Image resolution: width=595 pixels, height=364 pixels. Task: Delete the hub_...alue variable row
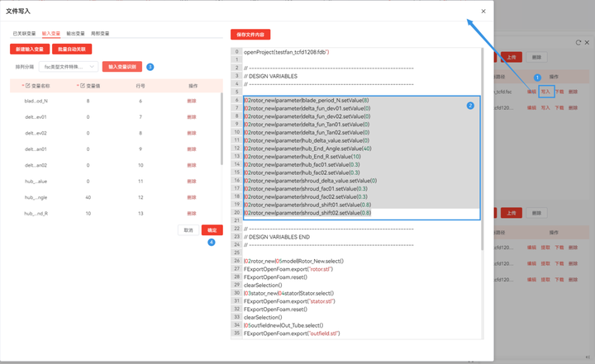(x=192, y=182)
